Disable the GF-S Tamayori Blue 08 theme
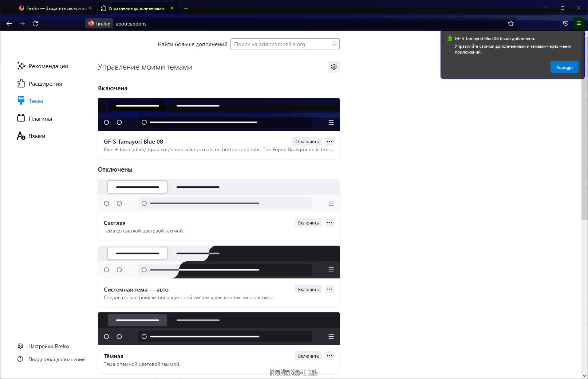 click(x=307, y=141)
